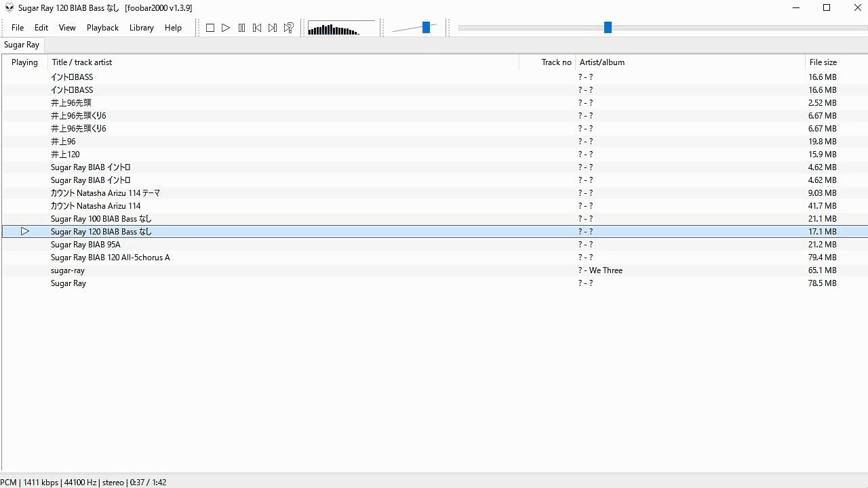This screenshot has height=488, width=868.
Task: Skip to next track with toolbar icon
Action: pos(273,28)
